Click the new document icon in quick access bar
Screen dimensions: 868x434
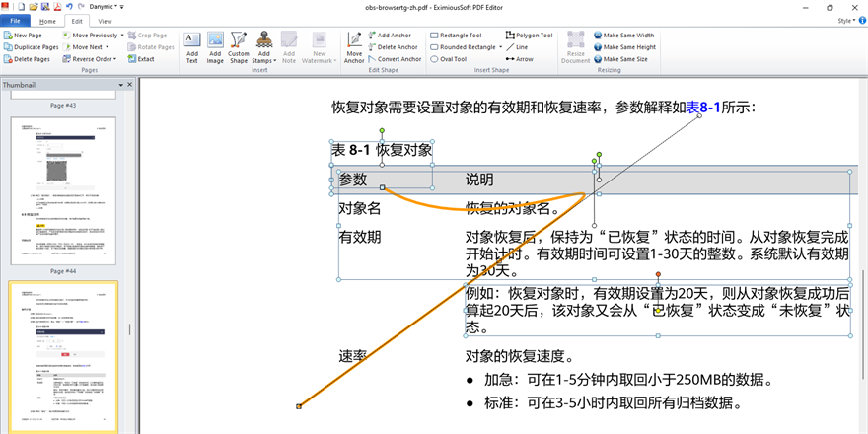(21, 7)
